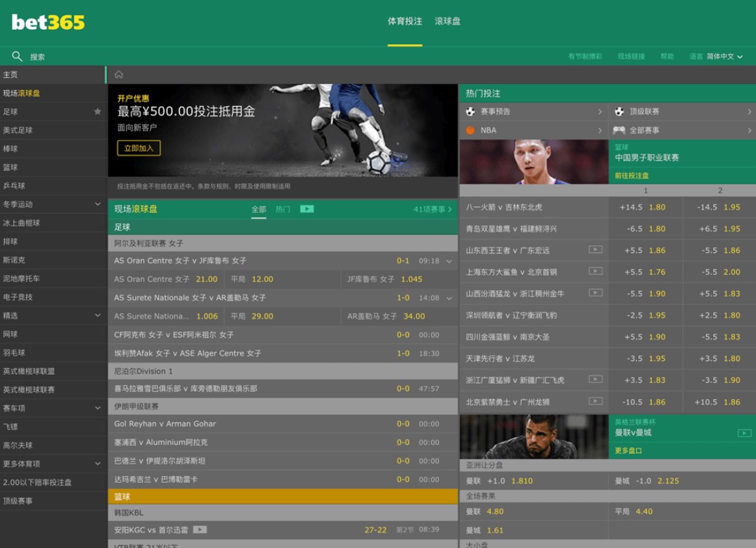
Task: Click the gamepad icon beside 全部赛事
Action: (619, 130)
